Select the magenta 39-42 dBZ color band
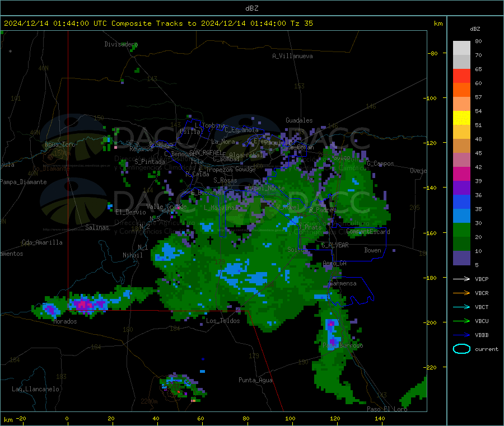Image resolution: width=504 pixels, height=426 pixels. (x=461, y=174)
